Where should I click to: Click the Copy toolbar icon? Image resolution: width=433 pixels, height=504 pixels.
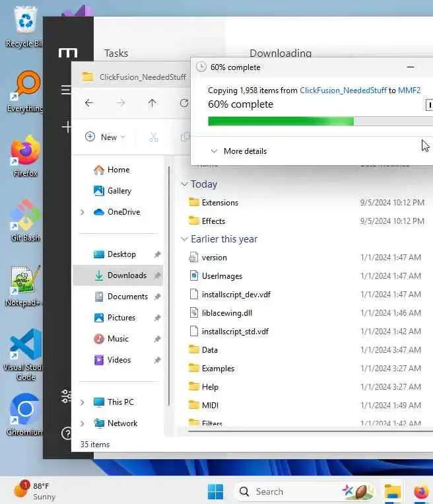click(185, 137)
